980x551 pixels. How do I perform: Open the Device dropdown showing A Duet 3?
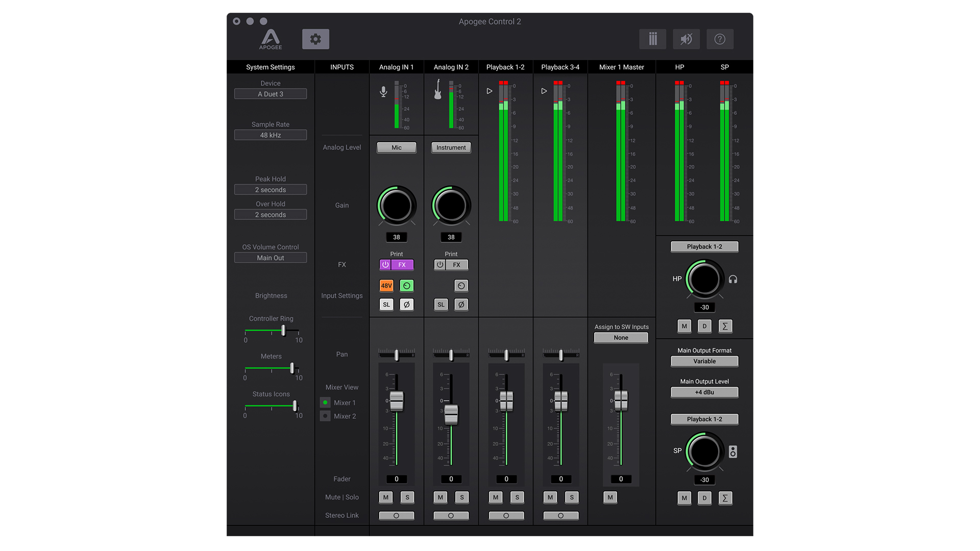(271, 94)
